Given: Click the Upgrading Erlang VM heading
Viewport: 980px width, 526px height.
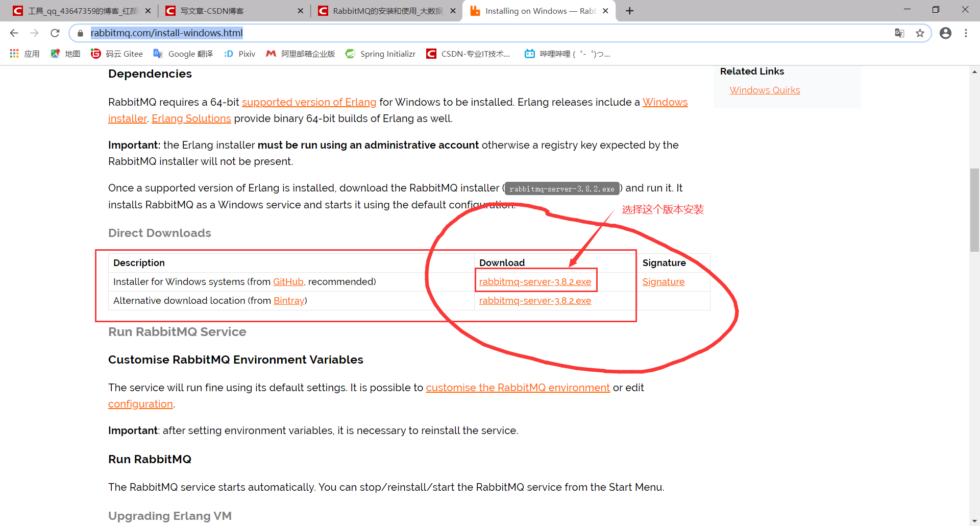Looking at the screenshot, I should pos(169,516).
